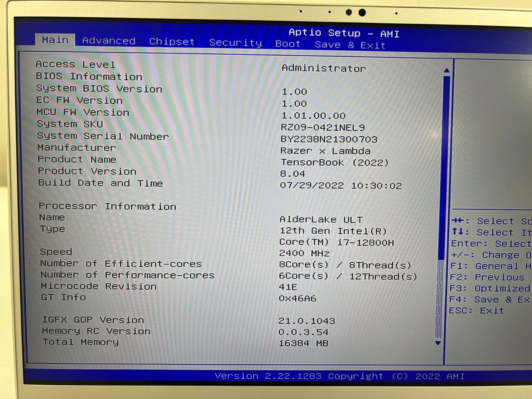Click the ESC: Exit hint

(x=476, y=311)
